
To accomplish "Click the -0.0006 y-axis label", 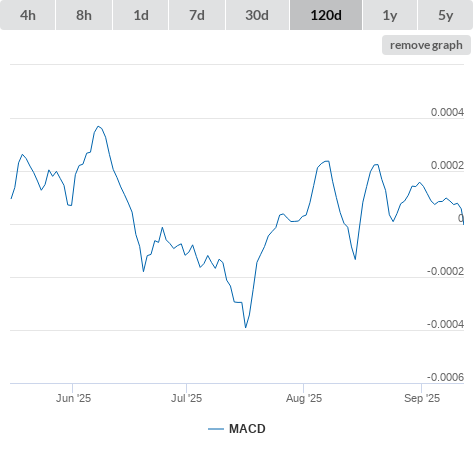I will [445, 377].
